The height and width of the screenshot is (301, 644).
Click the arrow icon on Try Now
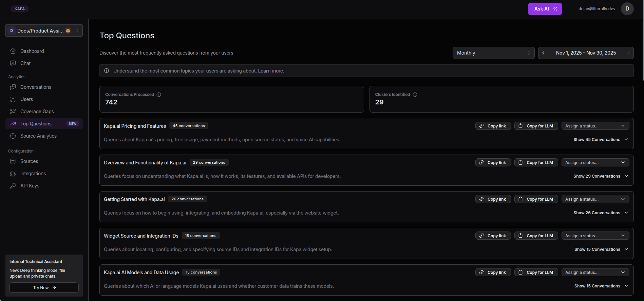54,287
